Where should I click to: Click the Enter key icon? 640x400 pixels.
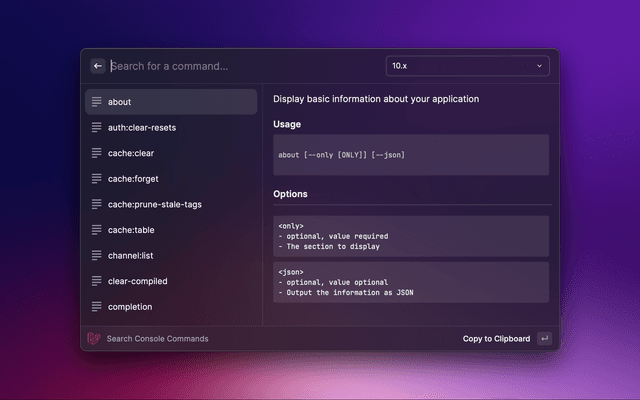544,339
